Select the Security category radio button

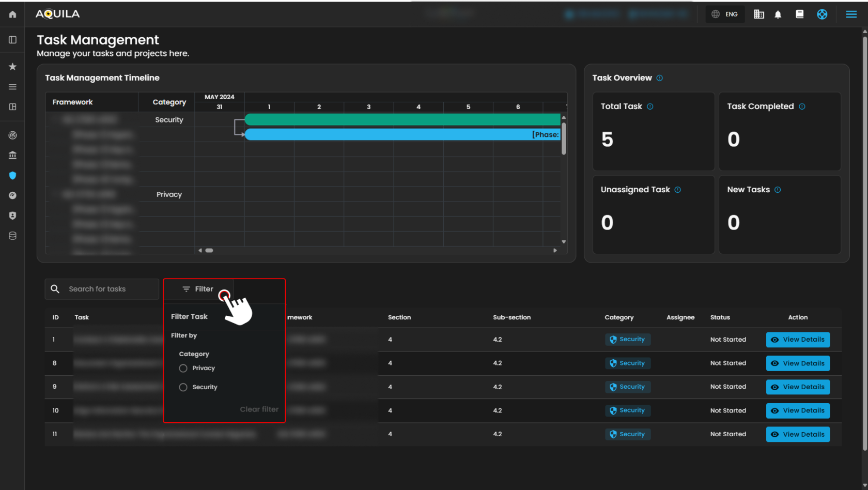point(183,387)
